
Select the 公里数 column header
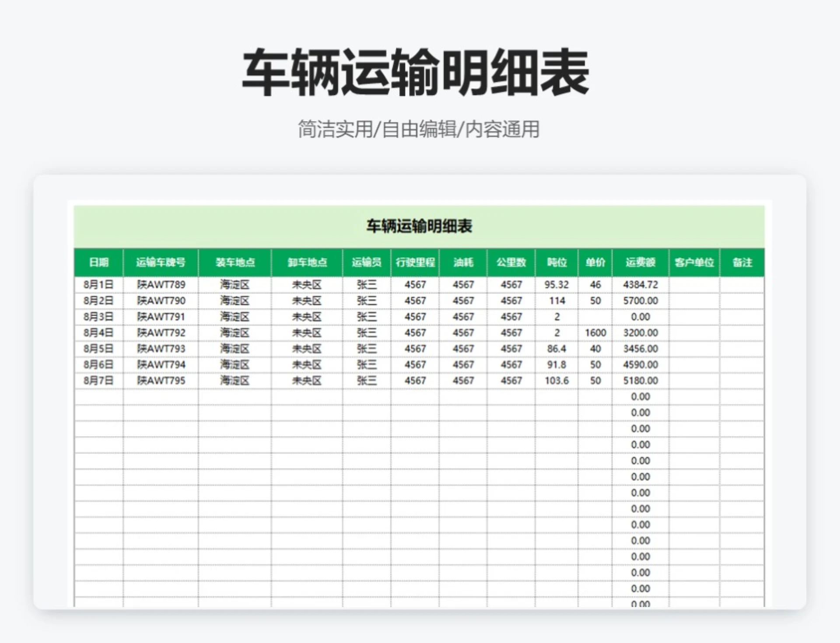pos(511,262)
